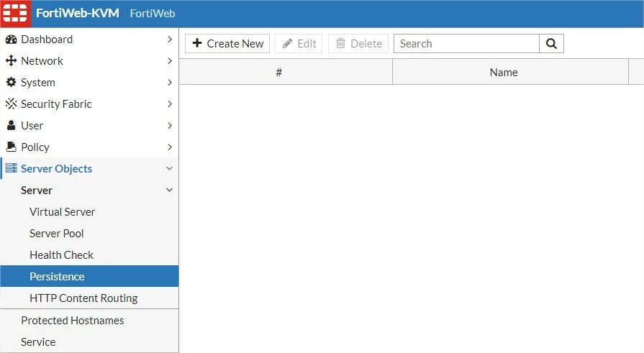
Task: Expand the System menu chevron
Action: click(x=170, y=83)
